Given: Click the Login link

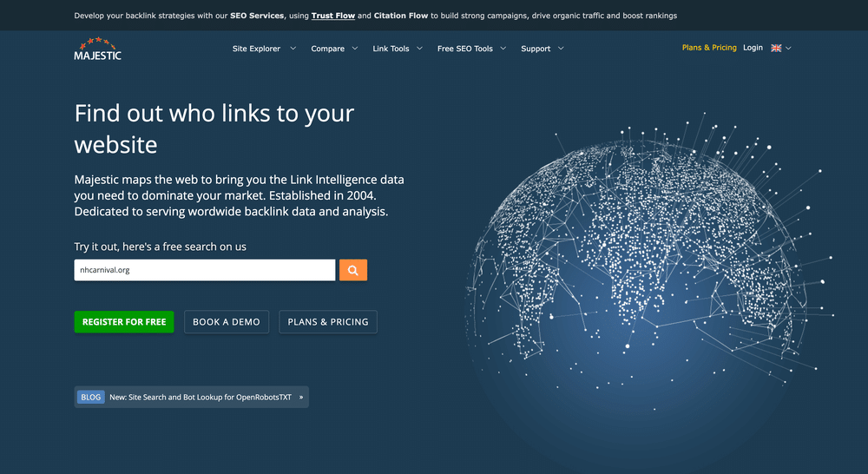Looking at the screenshot, I should [x=753, y=48].
